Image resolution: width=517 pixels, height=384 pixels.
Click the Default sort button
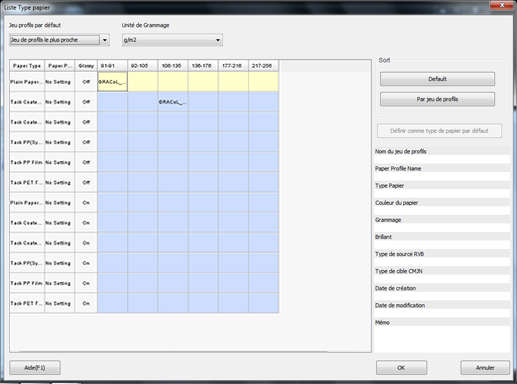pyautogui.click(x=437, y=79)
